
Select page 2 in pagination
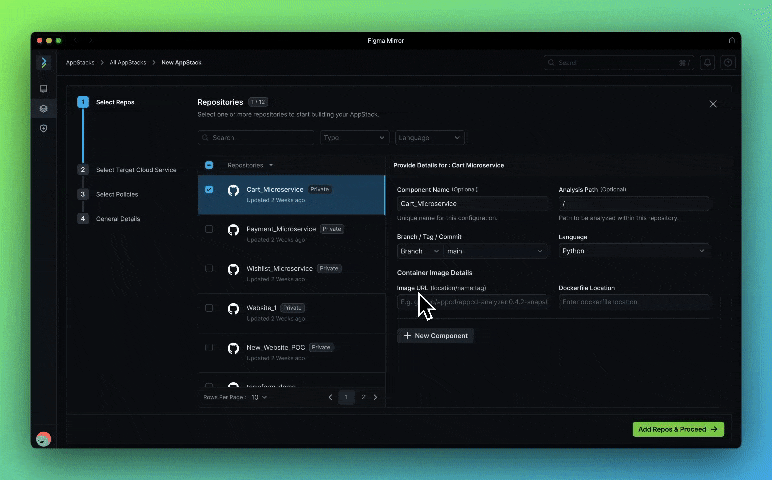point(363,397)
